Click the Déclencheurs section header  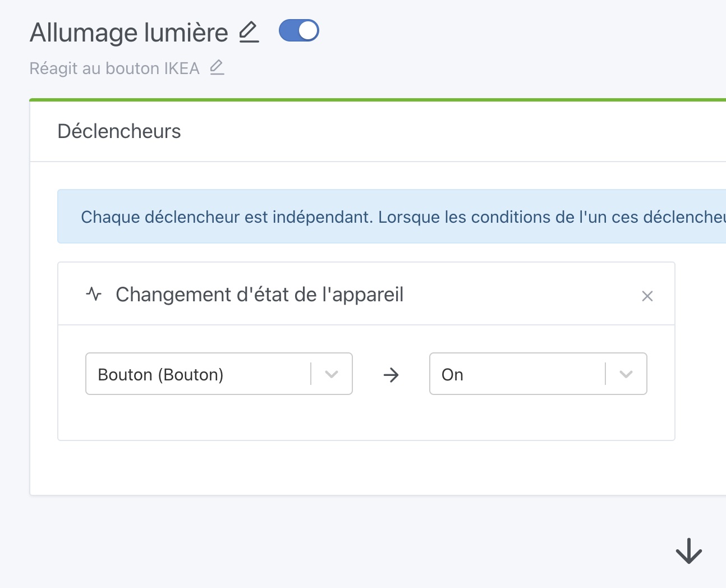point(119,131)
